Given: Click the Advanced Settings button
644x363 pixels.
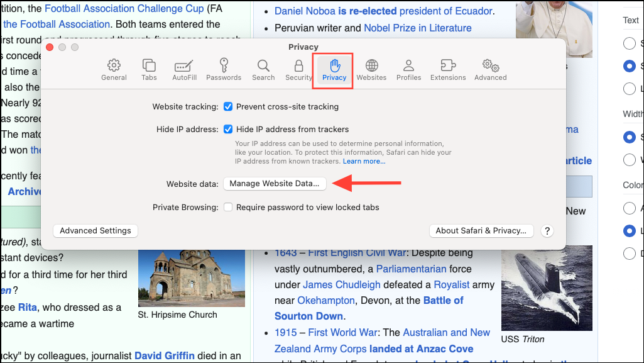Looking at the screenshot, I should point(96,231).
